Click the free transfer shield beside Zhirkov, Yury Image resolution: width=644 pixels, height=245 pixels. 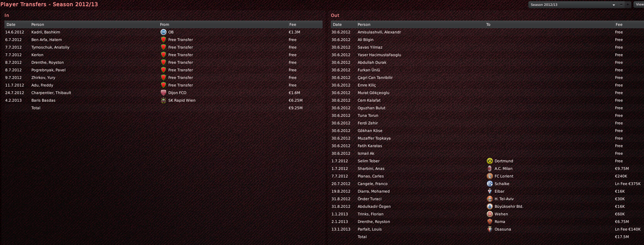click(164, 78)
